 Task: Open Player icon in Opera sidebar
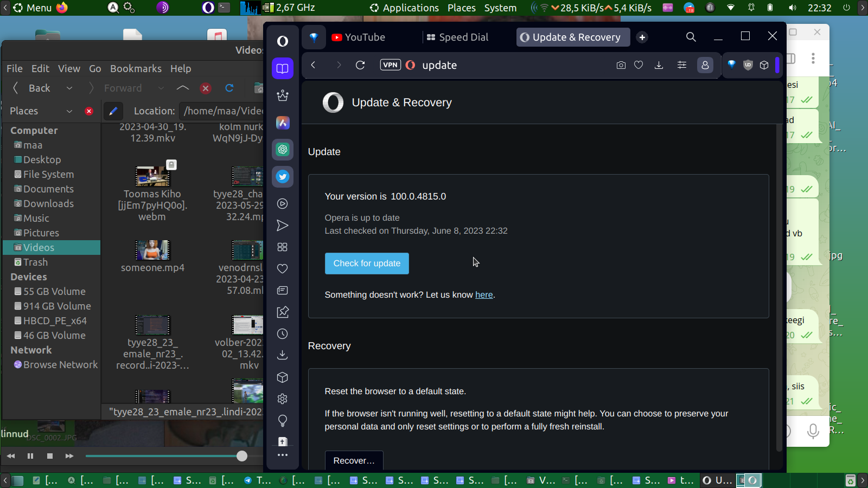click(283, 204)
